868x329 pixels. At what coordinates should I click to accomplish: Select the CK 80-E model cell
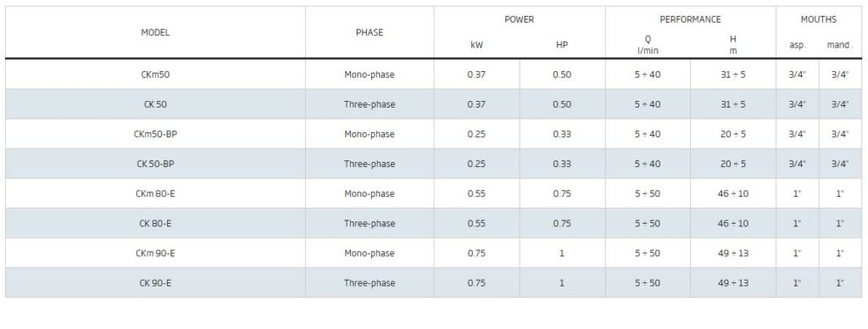pos(155,223)
